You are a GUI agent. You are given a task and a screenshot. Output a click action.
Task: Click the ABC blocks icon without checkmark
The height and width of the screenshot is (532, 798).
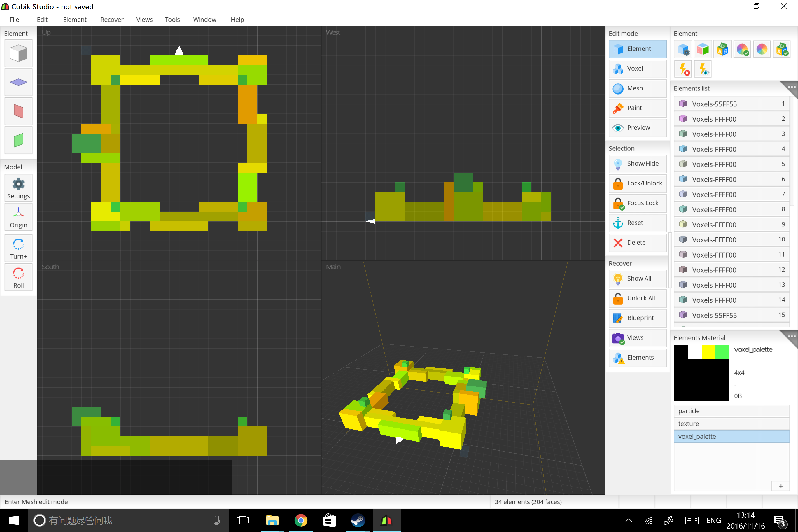point(722,50)
